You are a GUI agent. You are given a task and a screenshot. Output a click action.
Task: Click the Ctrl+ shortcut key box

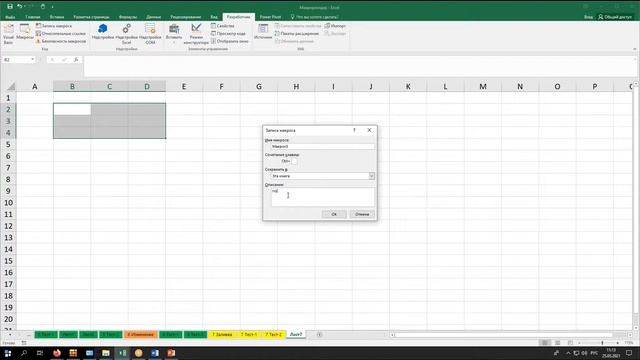[294, 161]
